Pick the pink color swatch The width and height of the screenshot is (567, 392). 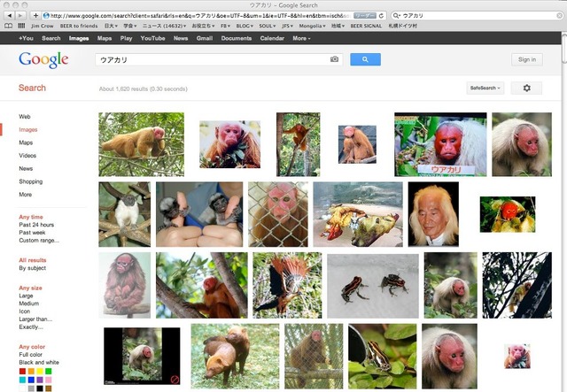click(49, 380)
